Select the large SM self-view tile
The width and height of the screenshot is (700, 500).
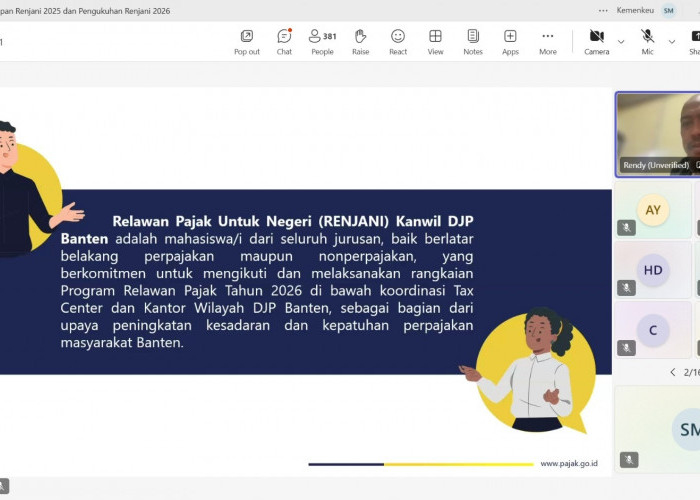(658, 429)
